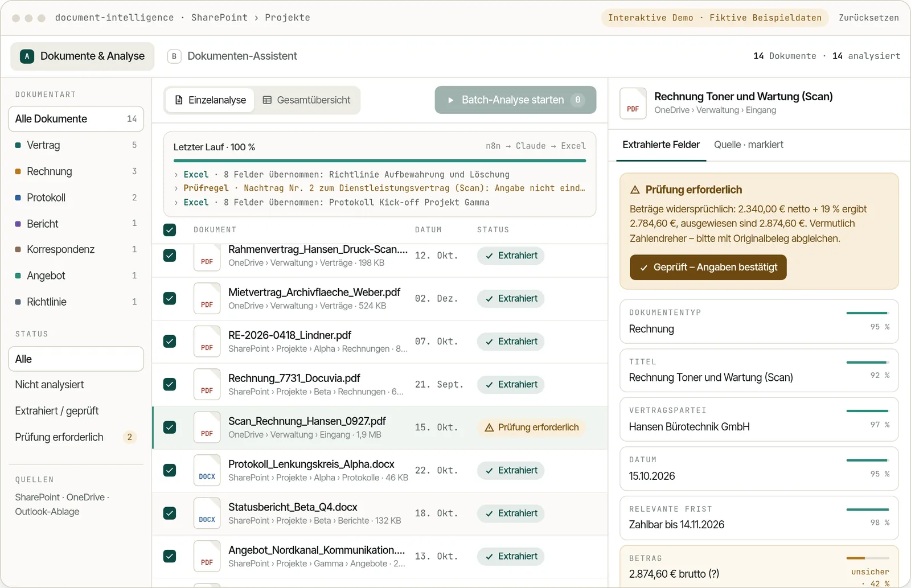This screenshot has width=911, height=588.
Task: Switch to the Quelle · markiert tab
Action: [x=749, y=145]
